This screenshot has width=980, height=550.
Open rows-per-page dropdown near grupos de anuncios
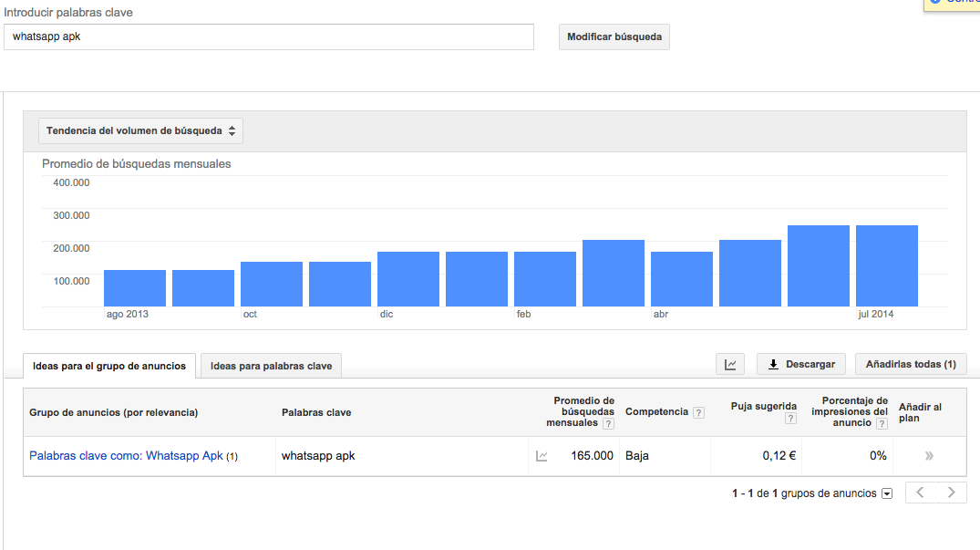coord(887,493)
